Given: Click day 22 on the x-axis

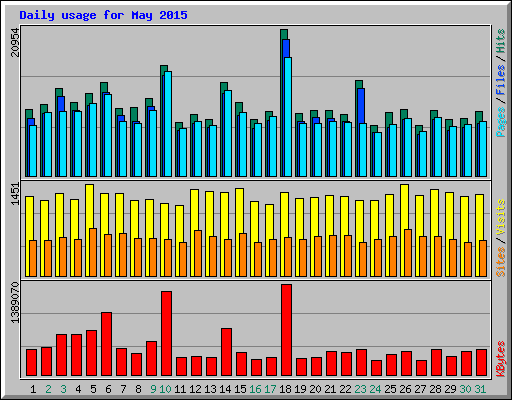Looking at the screenshot, I should click(345, 389).
